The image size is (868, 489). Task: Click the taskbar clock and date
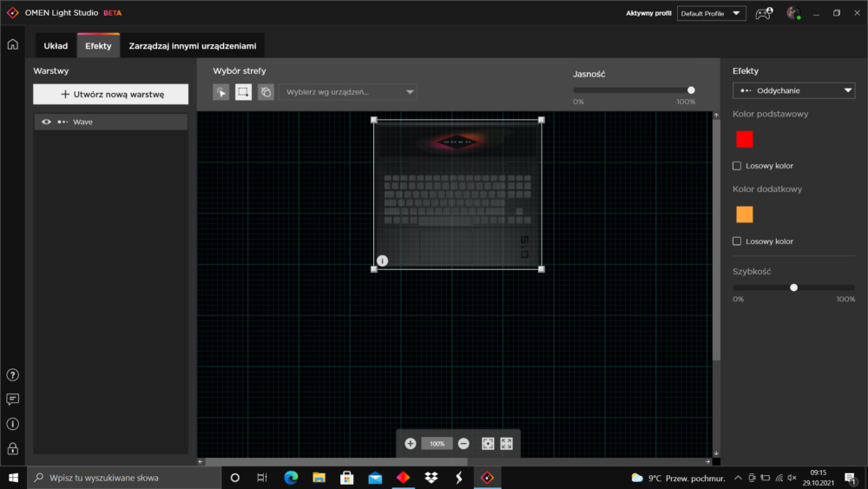coord(819,478)
